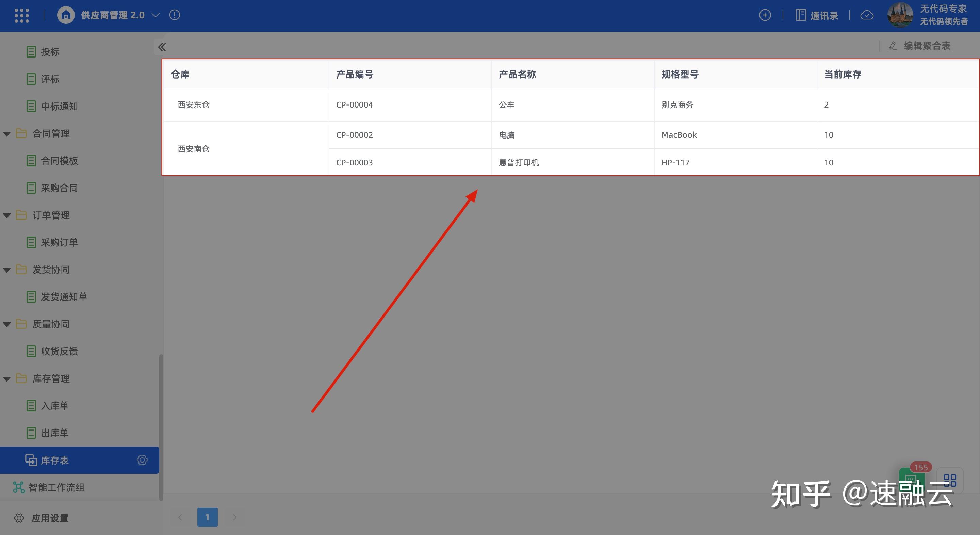Open 通讯录 contacts link
This screenshot has height=535, width=980.
click(817, 16)
